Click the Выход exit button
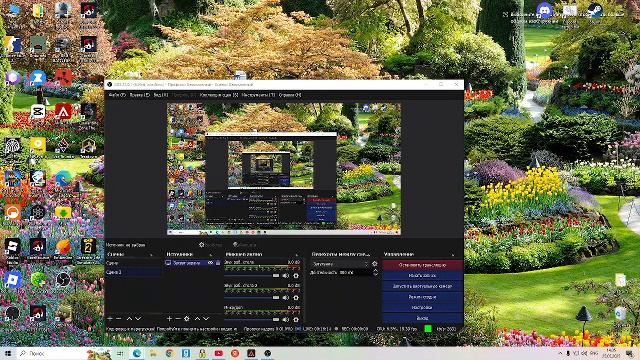Viewport: 640px width, 360px height. (422, 318)
